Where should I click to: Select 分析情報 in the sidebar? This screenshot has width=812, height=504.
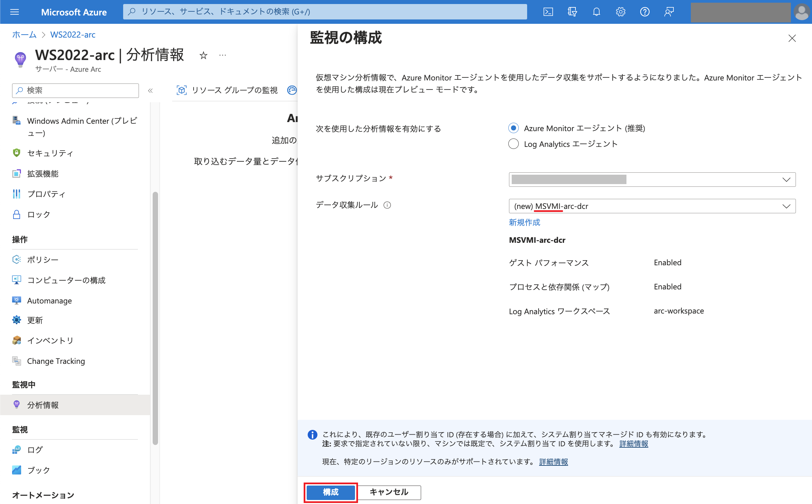tap(75, 405)
